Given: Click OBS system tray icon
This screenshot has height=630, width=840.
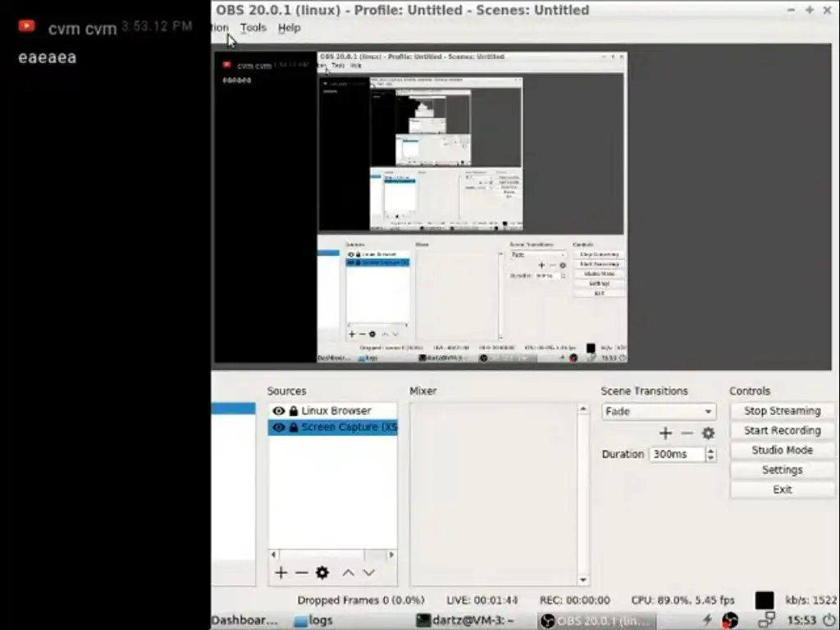Looking at the screenshot, I should pos(729,620).
